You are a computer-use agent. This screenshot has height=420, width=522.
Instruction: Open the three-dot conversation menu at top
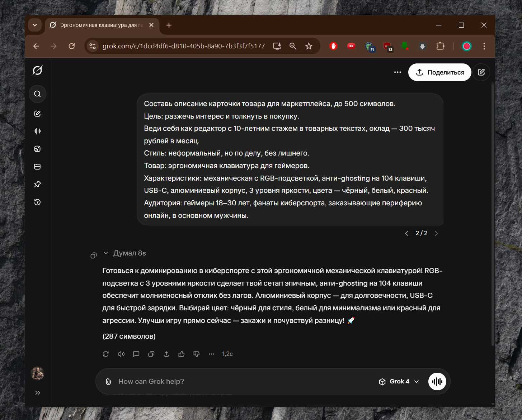pos(398,72)
